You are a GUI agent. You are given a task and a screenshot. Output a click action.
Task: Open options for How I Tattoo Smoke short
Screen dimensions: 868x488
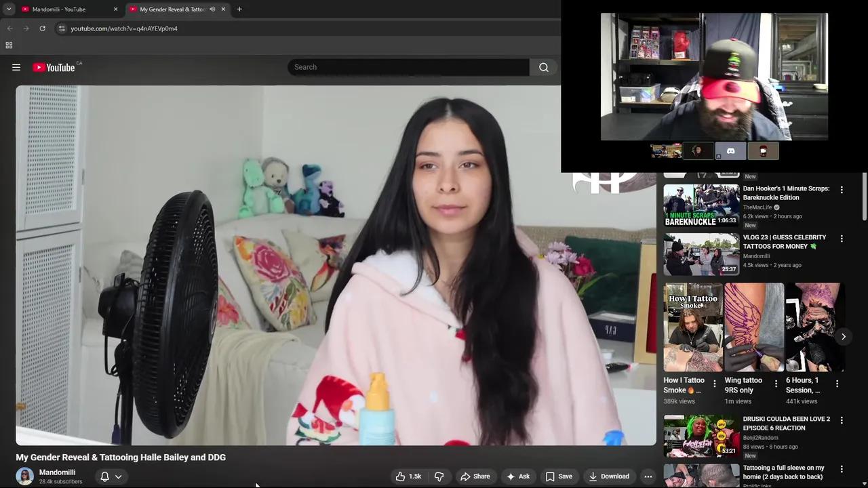[714, 384]
